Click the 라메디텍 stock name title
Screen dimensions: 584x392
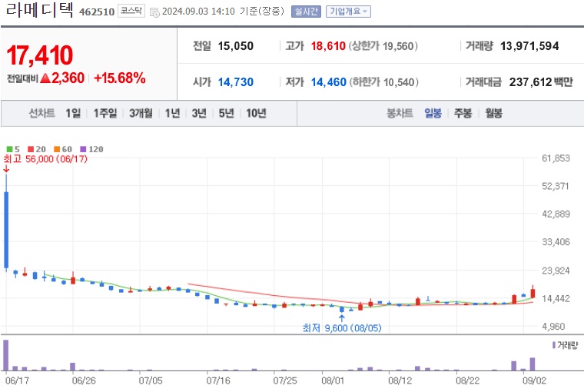click(39, 9)
